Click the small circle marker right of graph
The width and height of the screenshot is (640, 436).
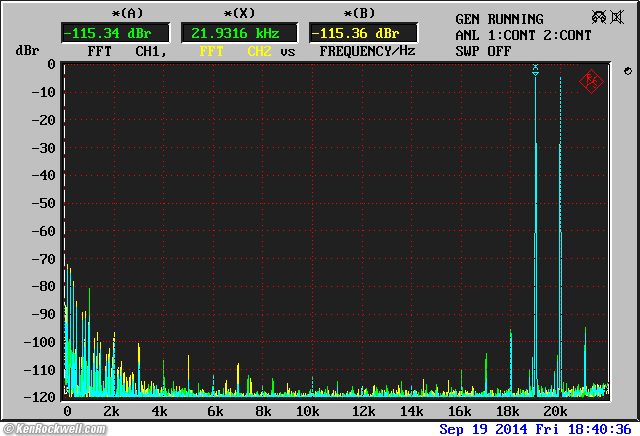click(x=626, y=71)
